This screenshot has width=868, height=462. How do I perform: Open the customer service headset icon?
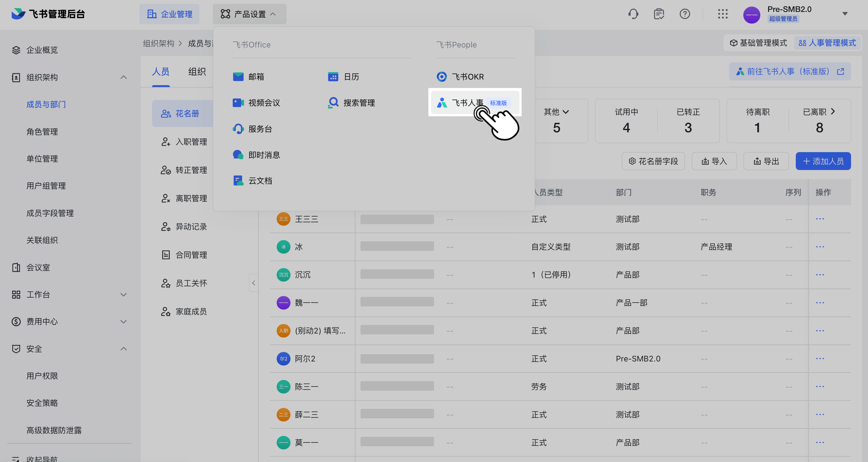point(633,14)
